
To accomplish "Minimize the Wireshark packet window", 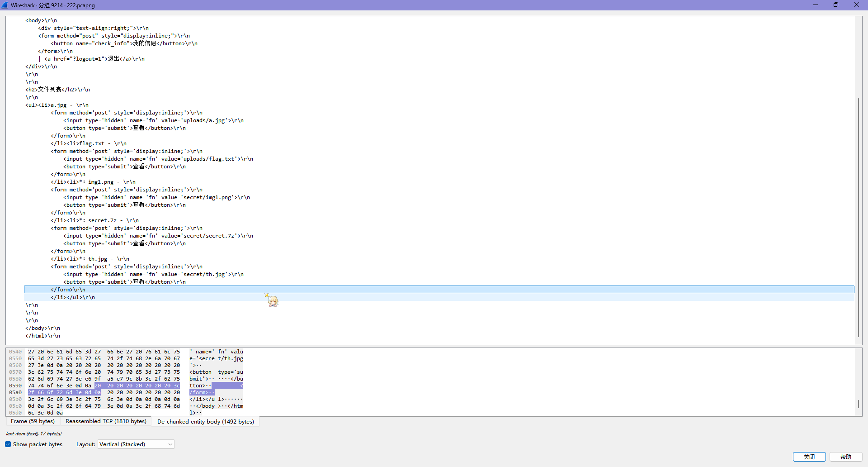I will tap(815, 5).
